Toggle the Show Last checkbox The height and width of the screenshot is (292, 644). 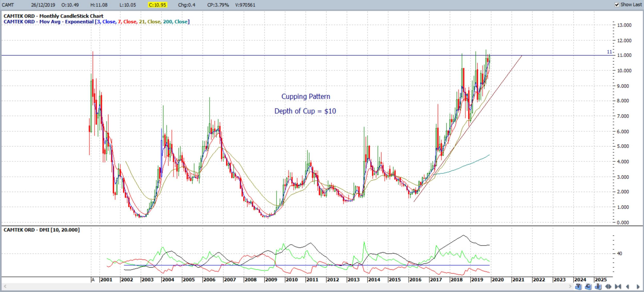617,5
